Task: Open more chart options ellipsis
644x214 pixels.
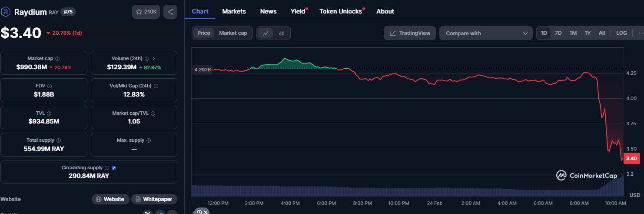Action: point(641,33)
